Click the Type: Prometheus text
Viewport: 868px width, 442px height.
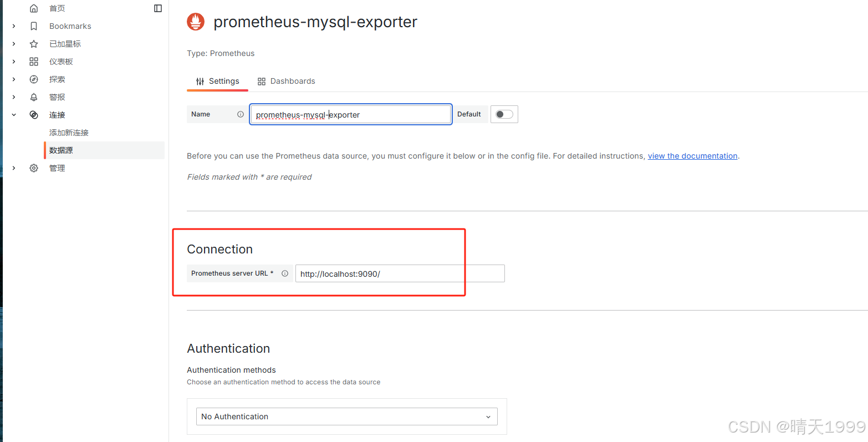pos(221,53)
